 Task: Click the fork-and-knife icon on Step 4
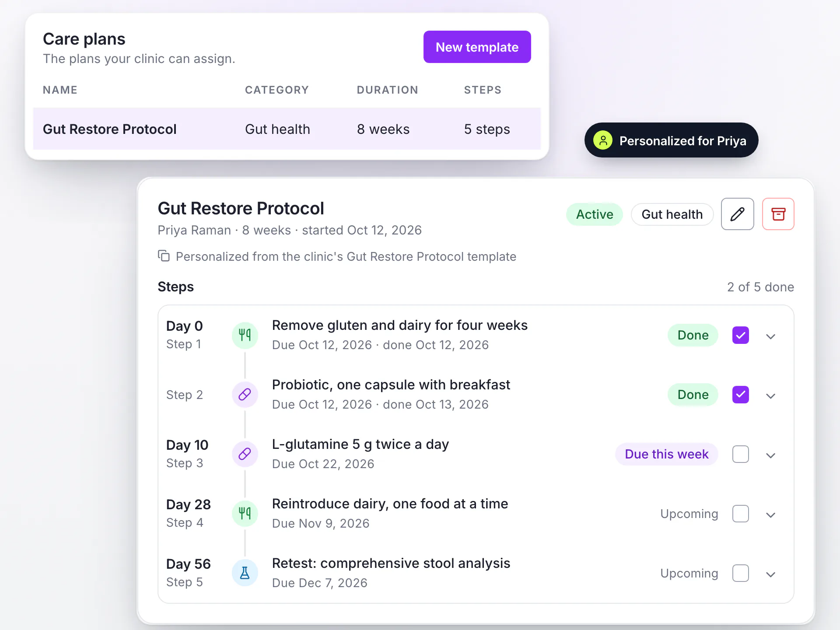245,514
